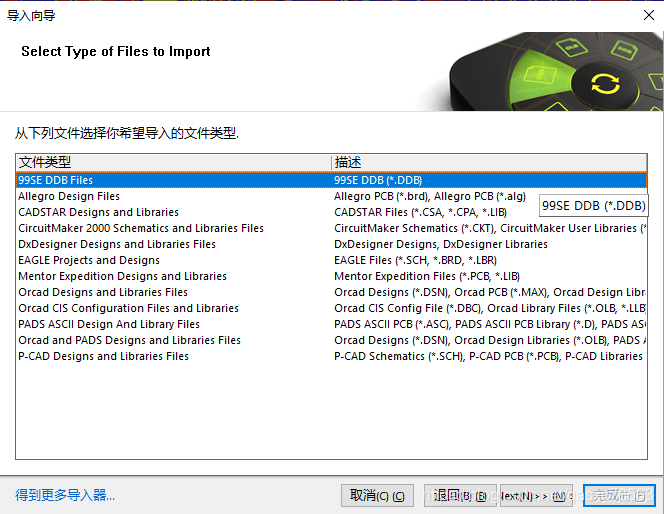Select Allegro Design Files in the list
Image resolution: width=664 pixels, height=514 pixels.
pyautogui.click(x=69, y=196)
